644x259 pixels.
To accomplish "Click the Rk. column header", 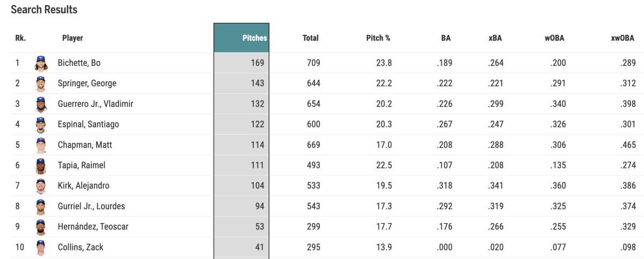I will tap(20, 38).
